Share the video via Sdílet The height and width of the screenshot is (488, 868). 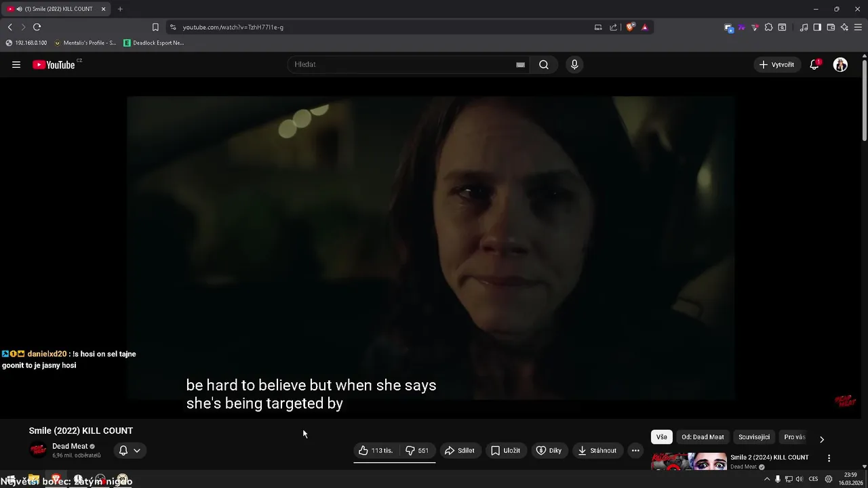pyautogui.click(x=459, y=450)
